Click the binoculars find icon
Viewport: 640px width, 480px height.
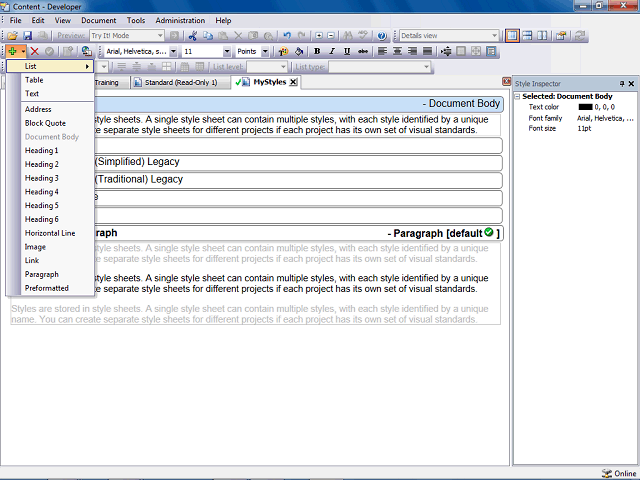pyautogui.click(x=348, y=36)
